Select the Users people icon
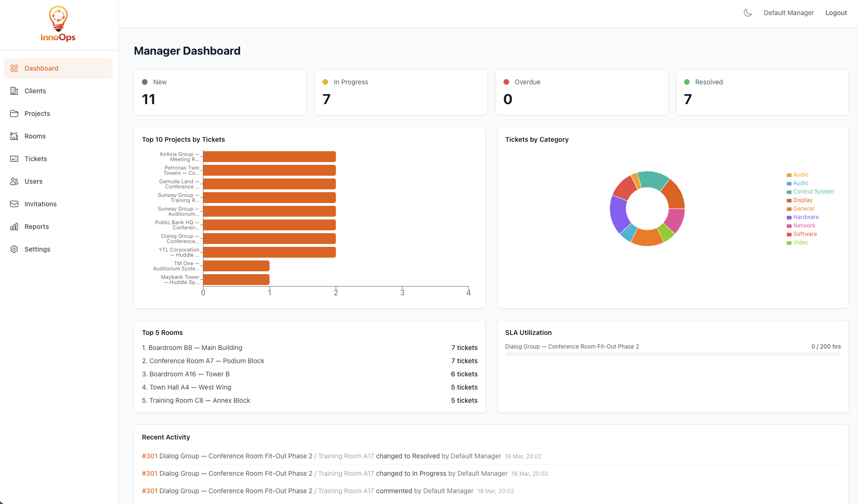The image size is (858, 504). pos(14,181)
